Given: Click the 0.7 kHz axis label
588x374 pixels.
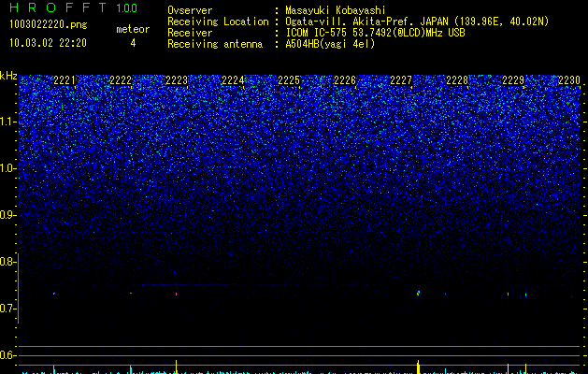Looking at the screenshot, I should point(8,309).
